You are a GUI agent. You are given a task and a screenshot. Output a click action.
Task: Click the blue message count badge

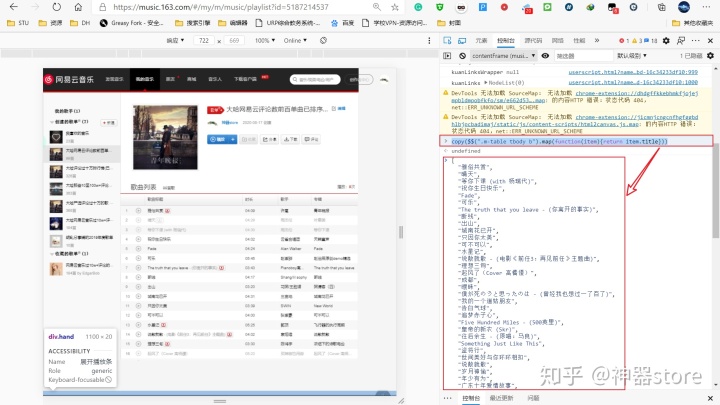(x=651, y=40)
